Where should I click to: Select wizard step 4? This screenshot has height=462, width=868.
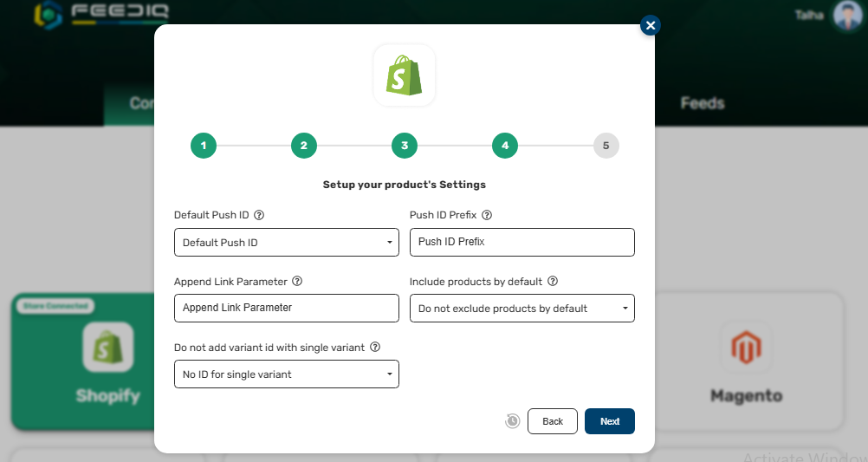[505, 146]
